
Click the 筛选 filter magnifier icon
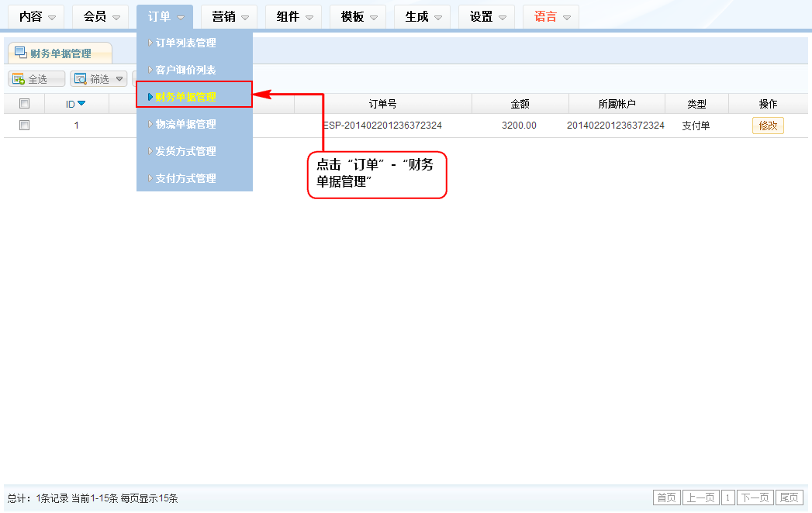[80, 79]
